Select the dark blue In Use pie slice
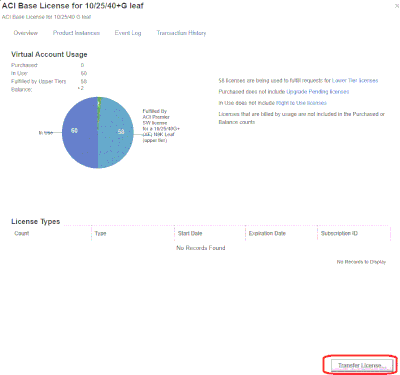Screen dimensions: 400x375 (80, 132)
